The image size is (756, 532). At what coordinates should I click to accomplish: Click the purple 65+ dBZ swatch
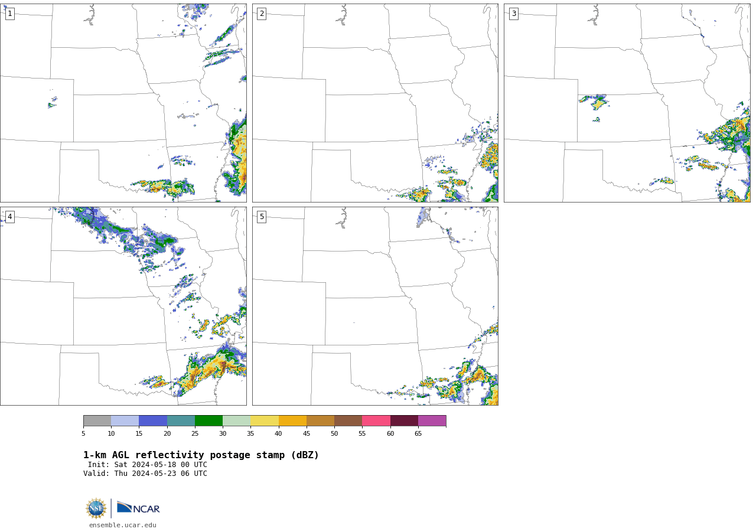(x=432, y=421)
